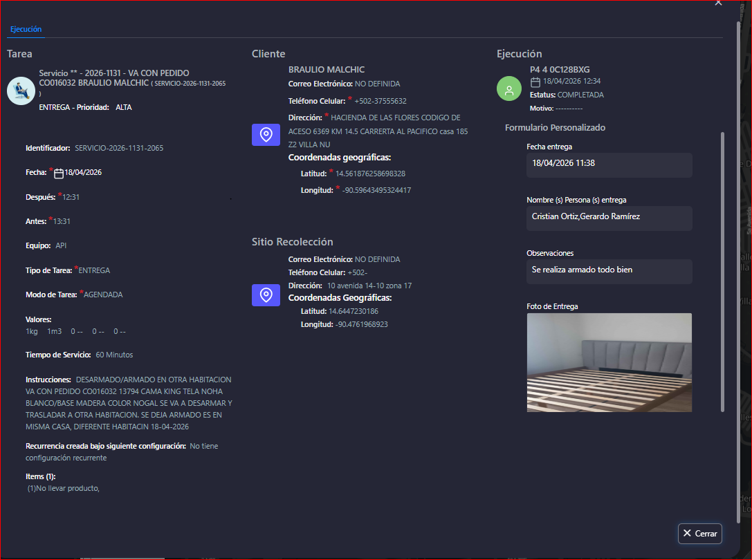The image size is (752, 560).
Task: Click the Observaciones text field
Action: [609, 270]
